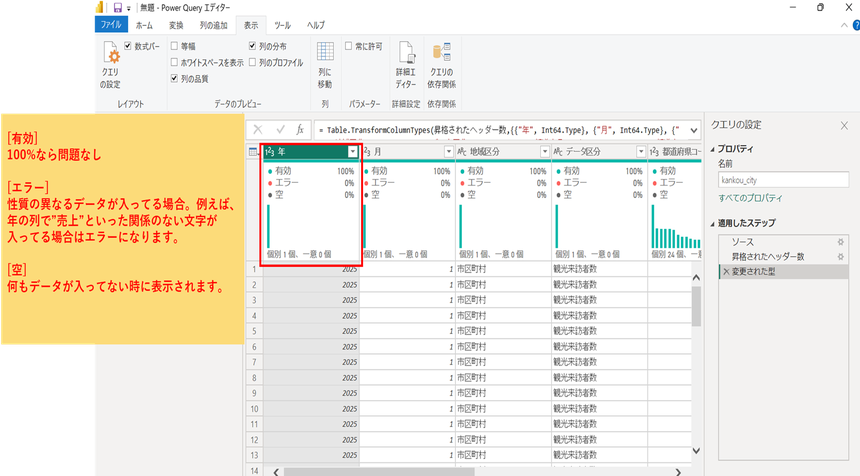The image size is (860, 476).
Task: Open クエリの依存関係 view
Action: tap(442, 65)
